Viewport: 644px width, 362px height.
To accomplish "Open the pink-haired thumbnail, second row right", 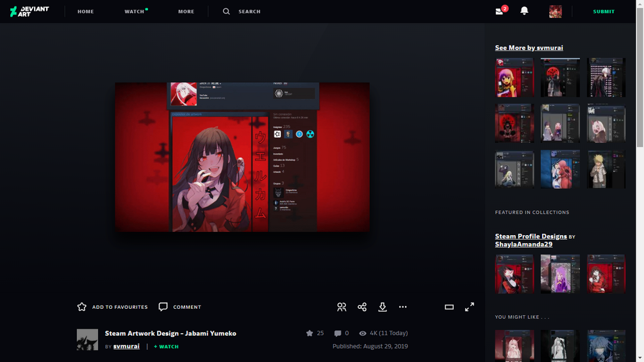I will [606, 123].
